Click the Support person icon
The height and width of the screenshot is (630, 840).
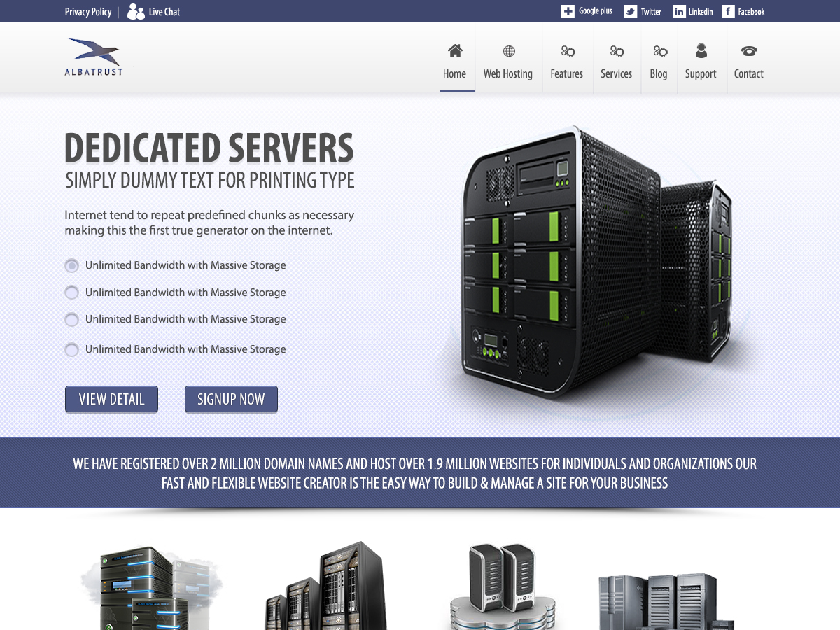click(x=701, y=50)
